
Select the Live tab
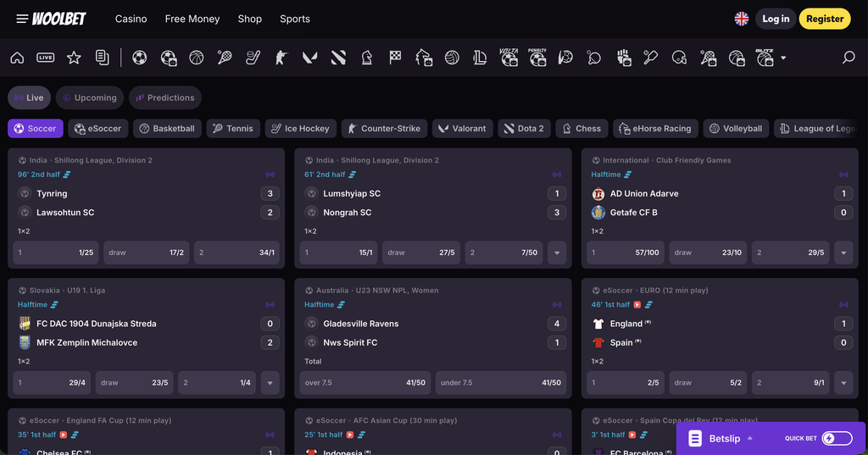click(30, 97)
